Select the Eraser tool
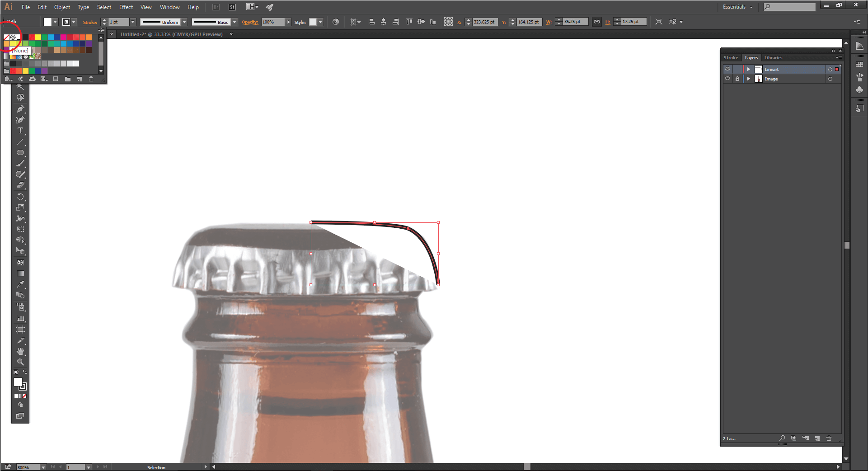Viewport: 868px width, 471px height. coord(20,185)
